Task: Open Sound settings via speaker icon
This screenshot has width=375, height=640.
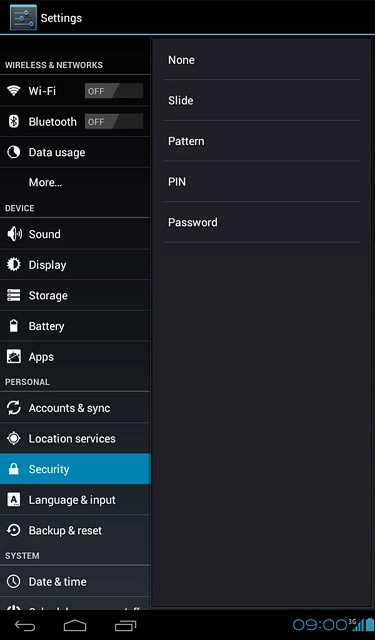Action: point(14,234)
